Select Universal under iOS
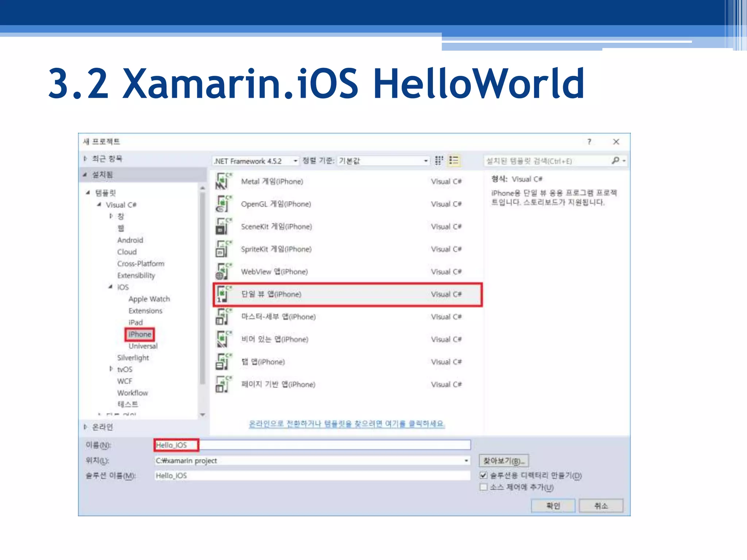 (143, 346)
